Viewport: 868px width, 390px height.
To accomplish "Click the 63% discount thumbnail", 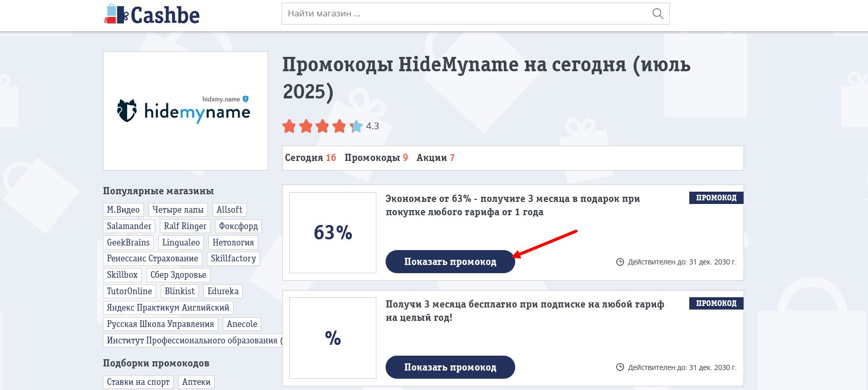I will tap(333, 233).
